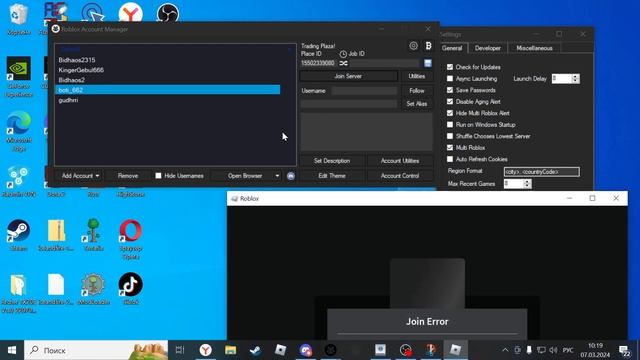Click the Job ID clock icon

tap(343, 54)
